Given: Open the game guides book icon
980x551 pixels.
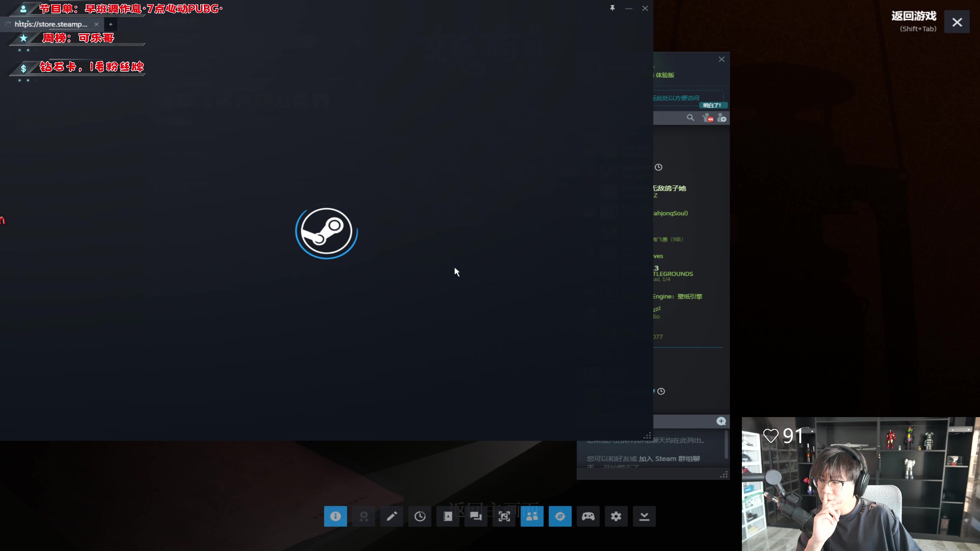Looking at the screenshot, I should (x=448, y=516).
